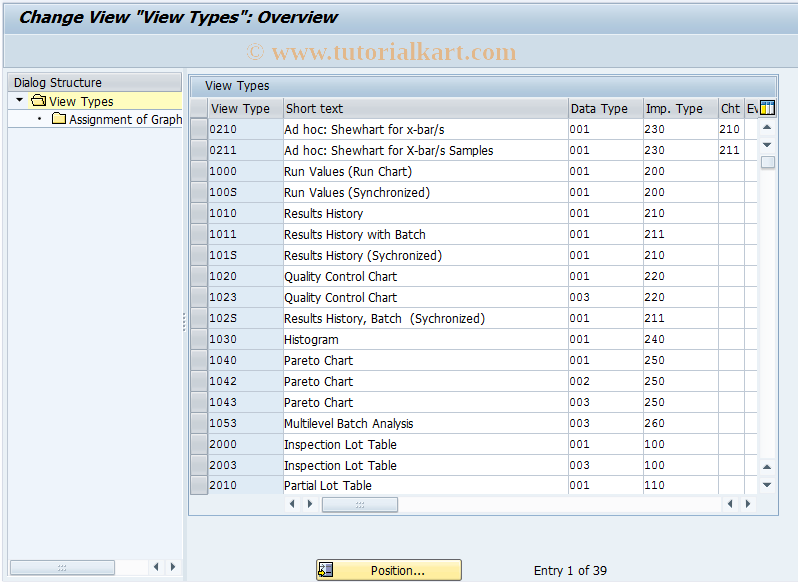Click the Position... button

(389, 570)
